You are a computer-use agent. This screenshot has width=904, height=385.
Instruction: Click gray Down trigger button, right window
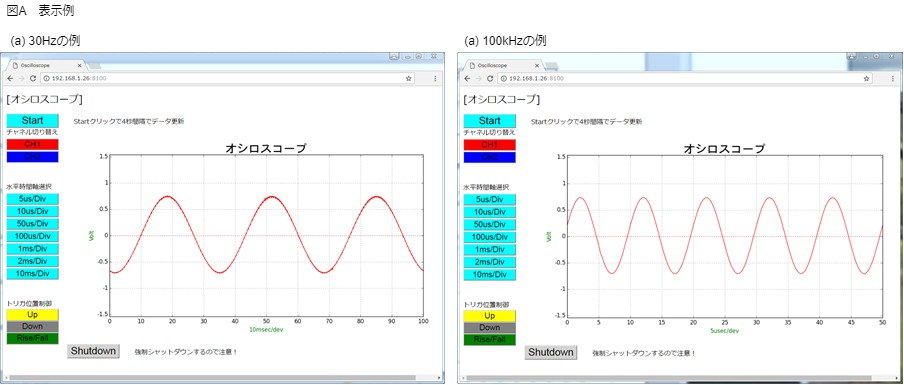489,327
